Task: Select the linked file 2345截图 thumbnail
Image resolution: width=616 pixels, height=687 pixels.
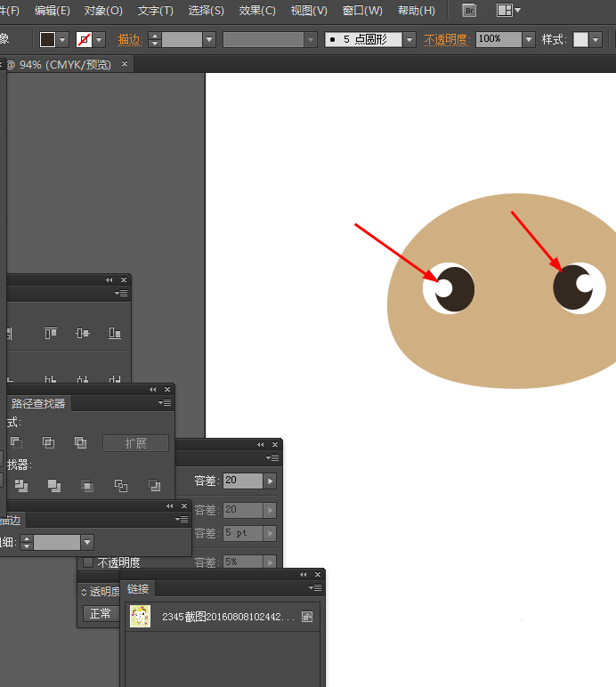Action: (140, 617)
